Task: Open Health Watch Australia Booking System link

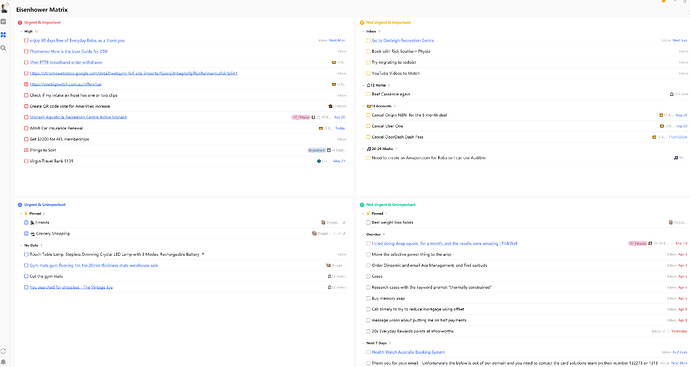Action: (408, 352)
